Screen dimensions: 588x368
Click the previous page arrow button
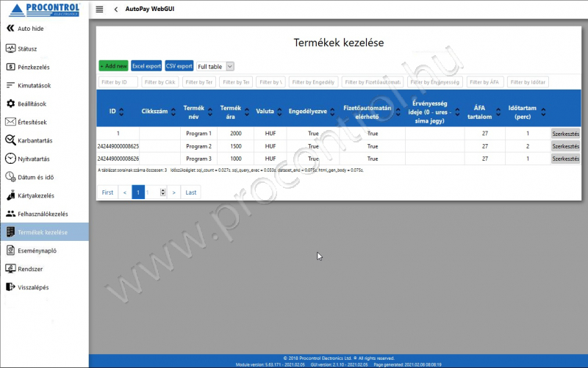click(x=125, y=192)
